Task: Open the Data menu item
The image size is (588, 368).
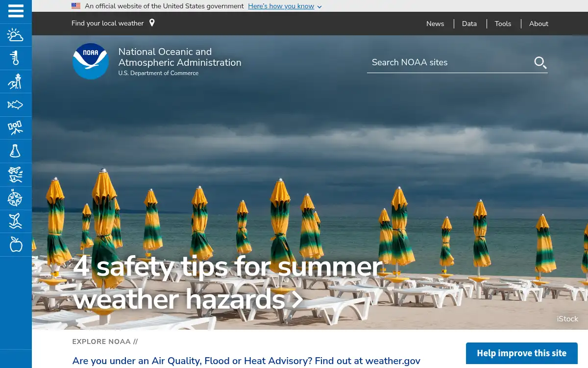Action: coord(469,24)
